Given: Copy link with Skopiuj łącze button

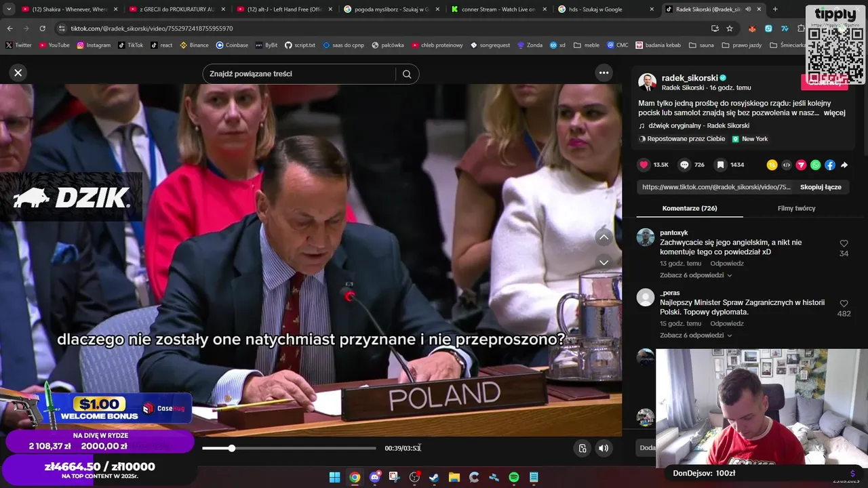Looking at the screenshot, I should (x=821, y=187).
